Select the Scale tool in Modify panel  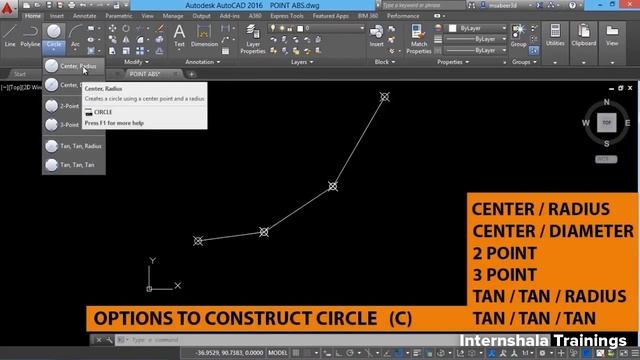coord(126,51)
